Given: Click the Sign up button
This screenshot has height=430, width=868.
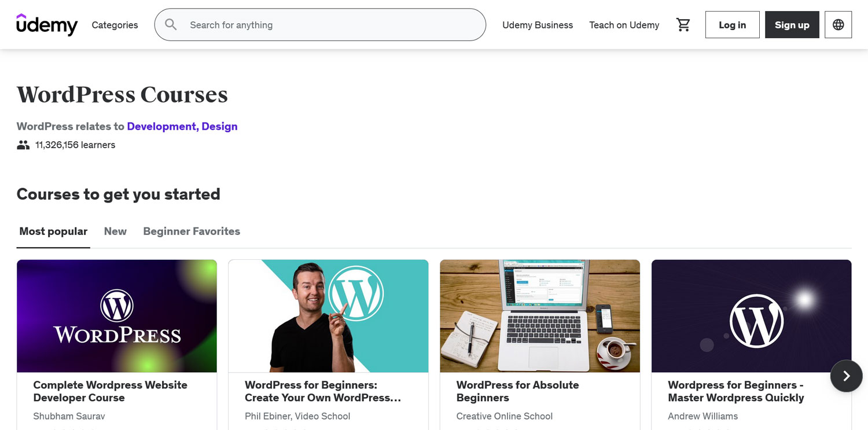Looking at the screenshot, I should pyautogui.click(x=792, y=25).
